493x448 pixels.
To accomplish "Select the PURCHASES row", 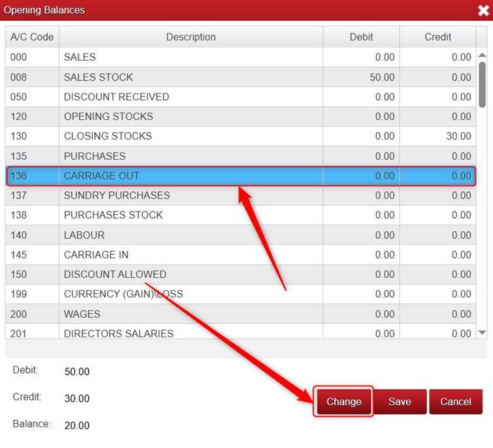I will click(x=241, y=156).
